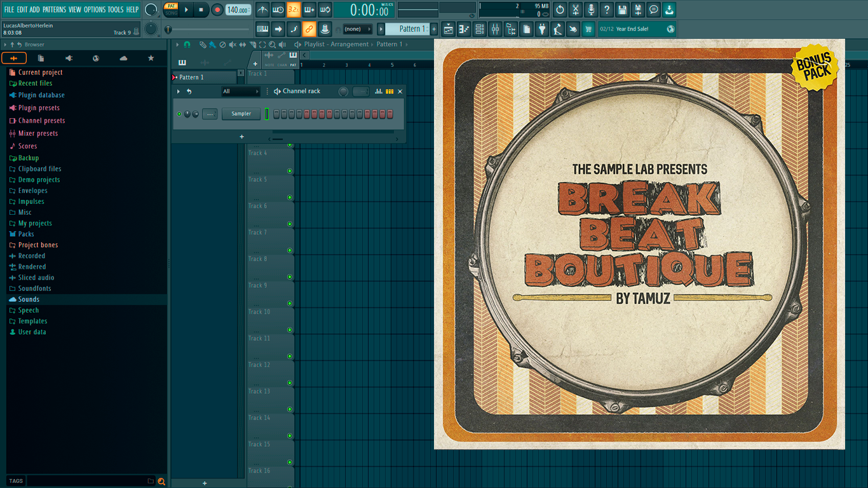
Task: Click the Stop transport button
Action: click(201, 10)
